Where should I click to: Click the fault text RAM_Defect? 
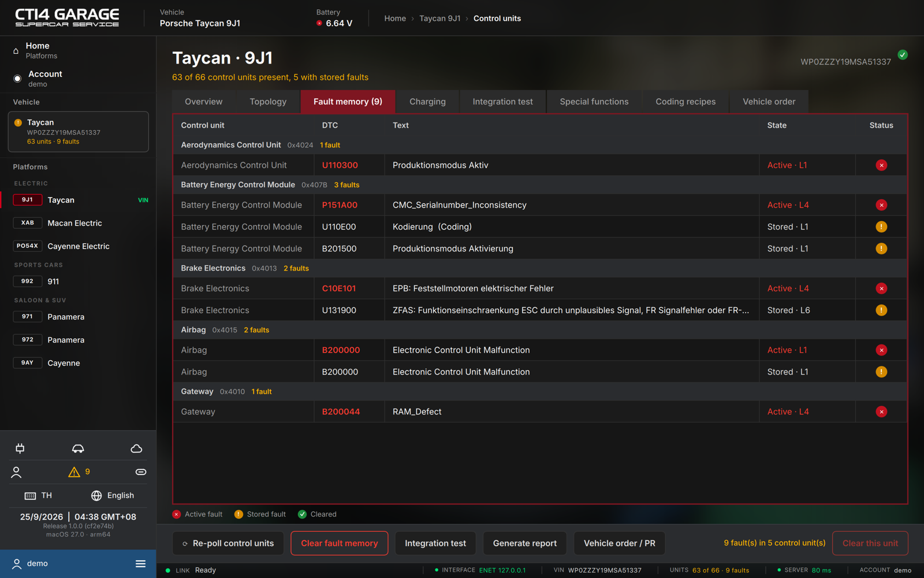pos(417,412)
